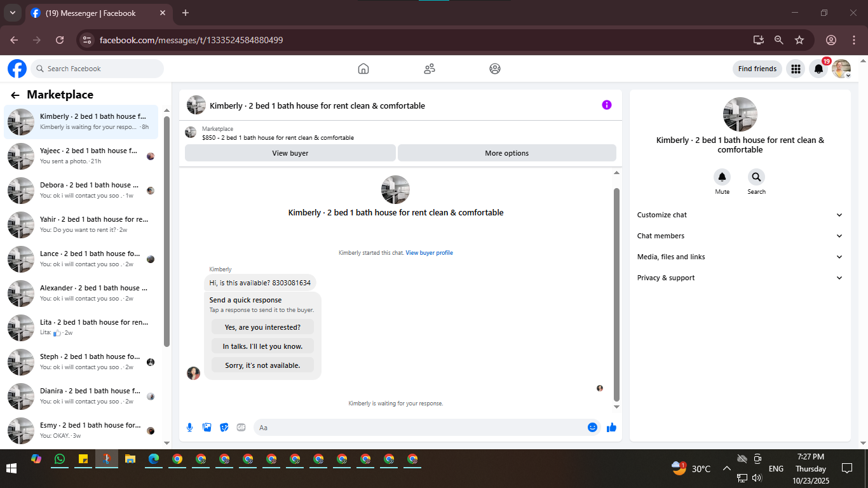Open the Microsoft Edge taskbar icon
868x488 pixels.
(x=154, y=459)
